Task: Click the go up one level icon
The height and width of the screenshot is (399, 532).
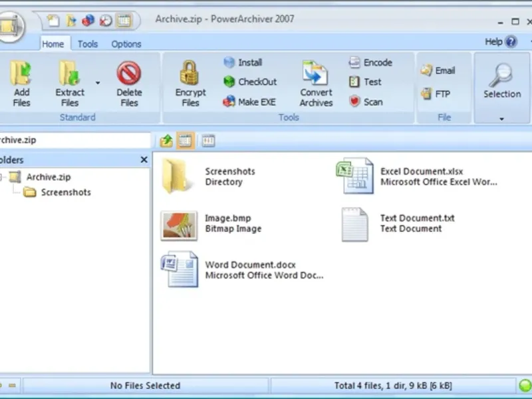Action: pyautogui.click(x=166, y=141)
